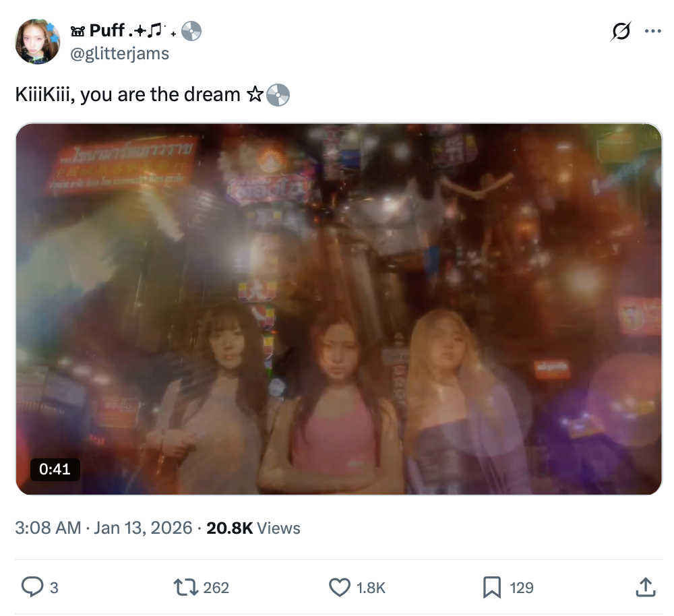
Task: Click the disc emoji beside the Puff name
Action: coord(191,31)
